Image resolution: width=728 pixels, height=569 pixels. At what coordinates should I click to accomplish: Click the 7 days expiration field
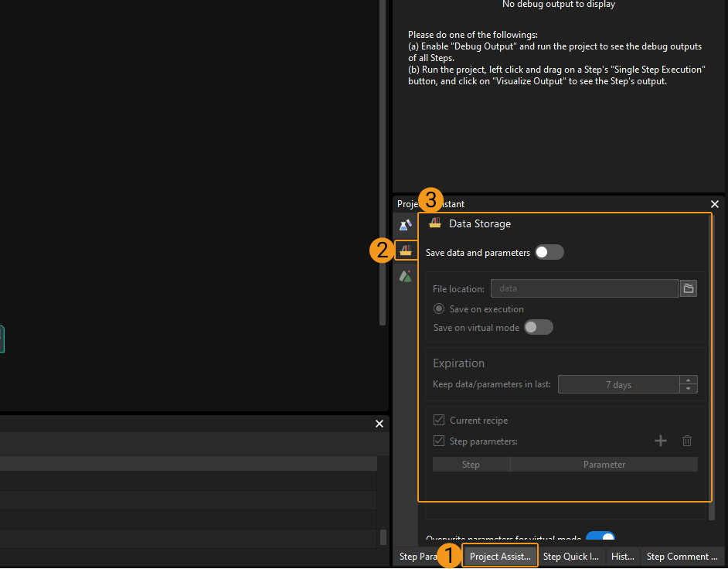click(x=619, y=384)
